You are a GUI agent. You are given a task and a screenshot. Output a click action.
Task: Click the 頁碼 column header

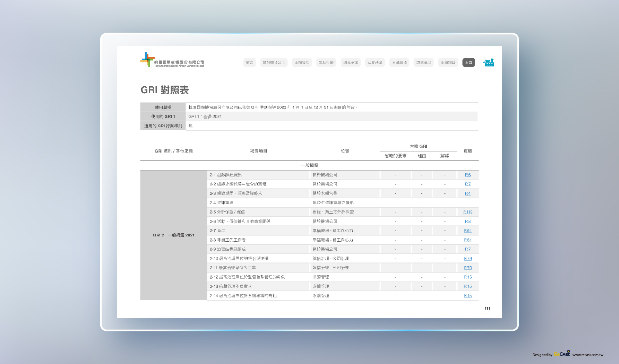468,151
